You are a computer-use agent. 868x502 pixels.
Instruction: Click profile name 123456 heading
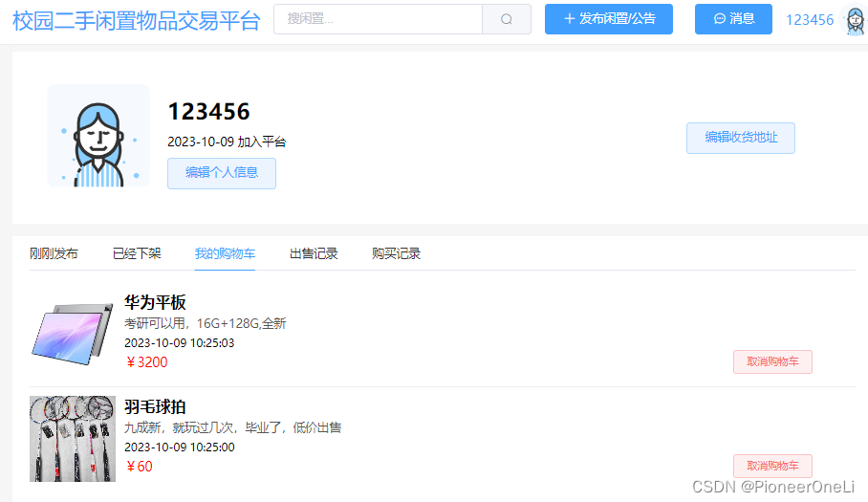coord(208,111)
